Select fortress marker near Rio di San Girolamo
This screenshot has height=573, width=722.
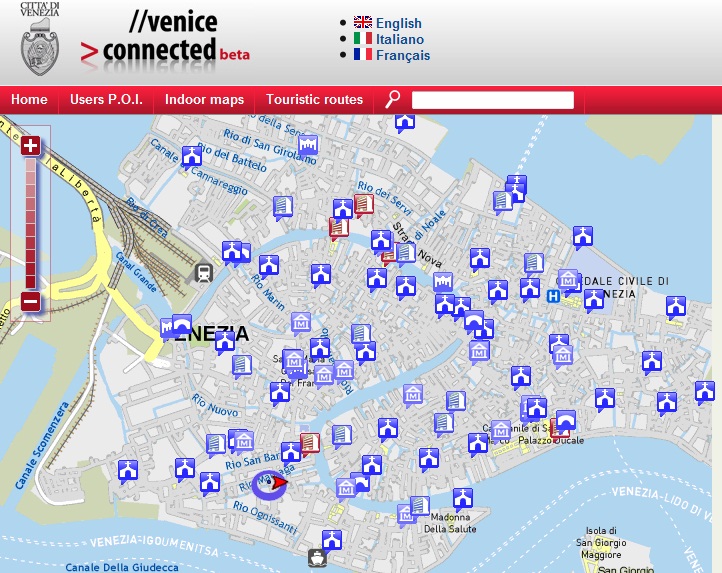pos(308,145)
